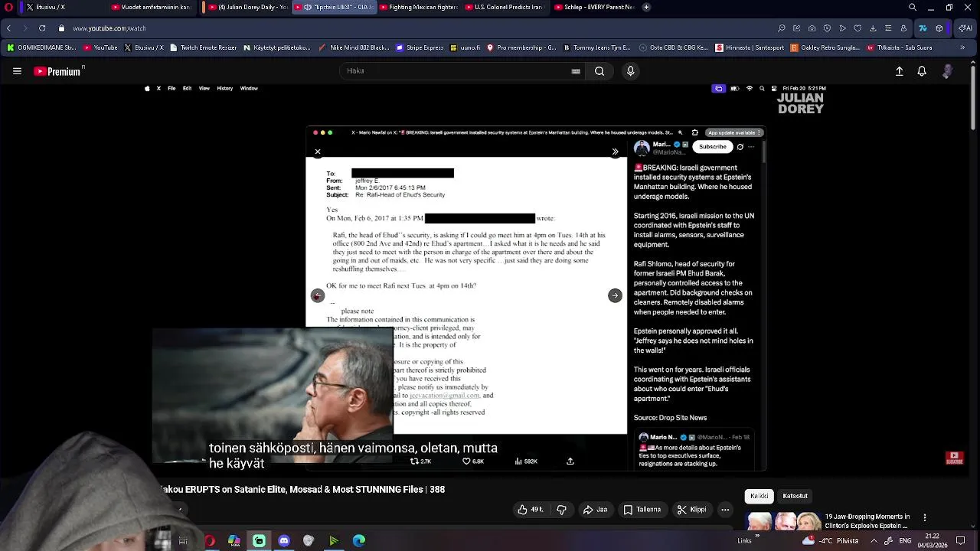The width and height of the screenshot is (980, 551).
Task: Open the easy setup lines icon
Action: tap(888, 28)
